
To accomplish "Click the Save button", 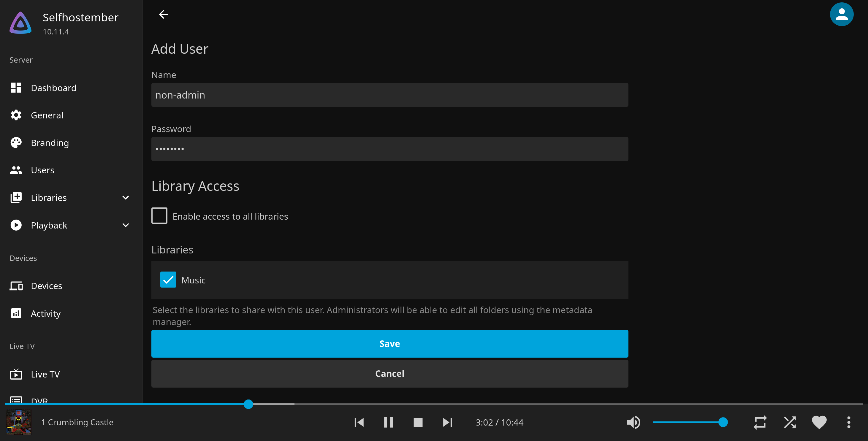I will coord(389,343).
